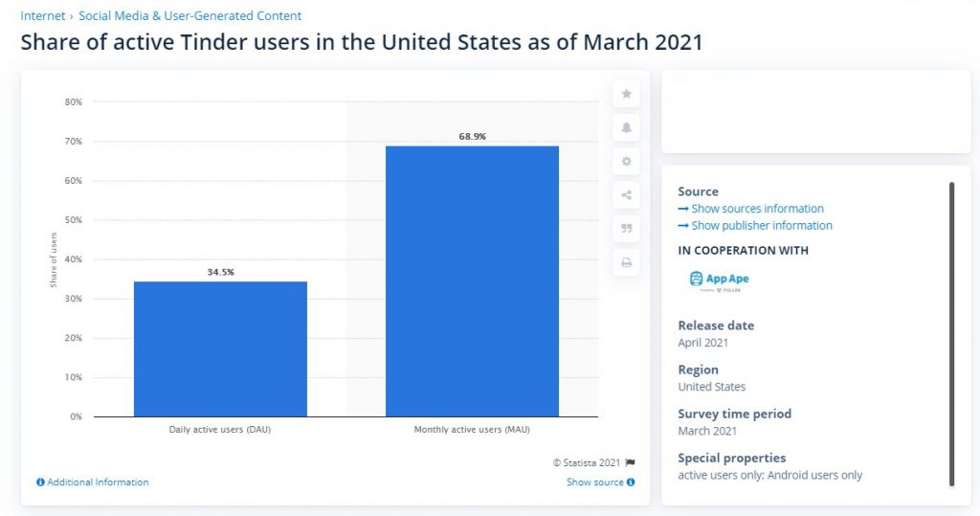Click the chart title heading text
The height and width of the screenshot is (516, 980).
(x=362, y=43)
